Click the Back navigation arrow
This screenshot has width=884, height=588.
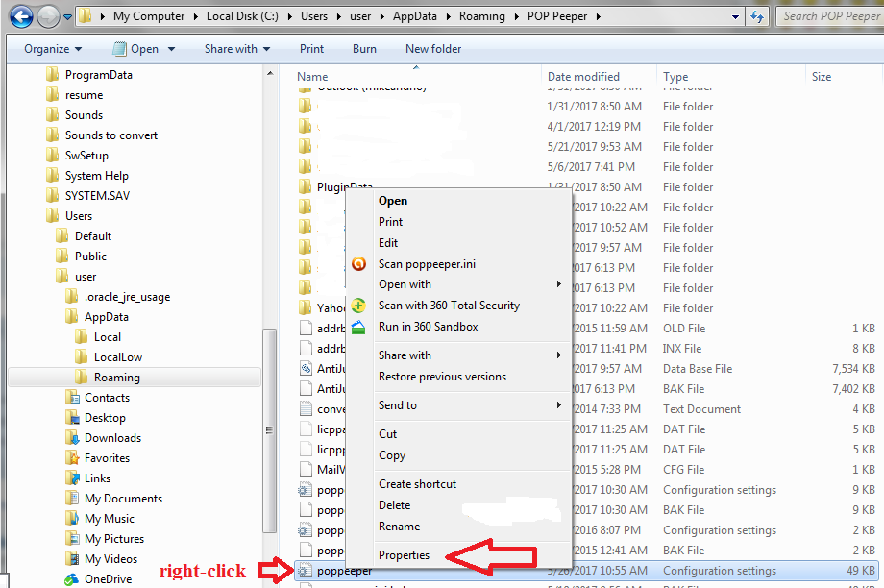coord(21,16)
